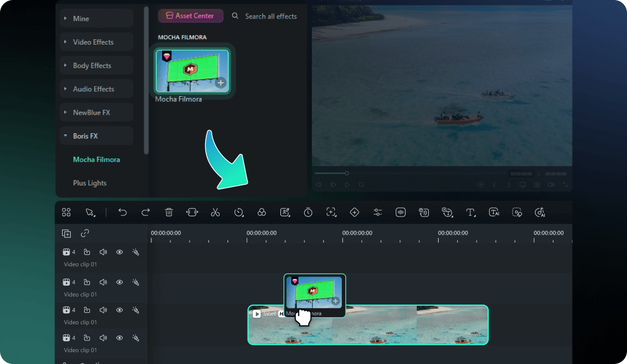Mute the second video track

tap(103, 282)
